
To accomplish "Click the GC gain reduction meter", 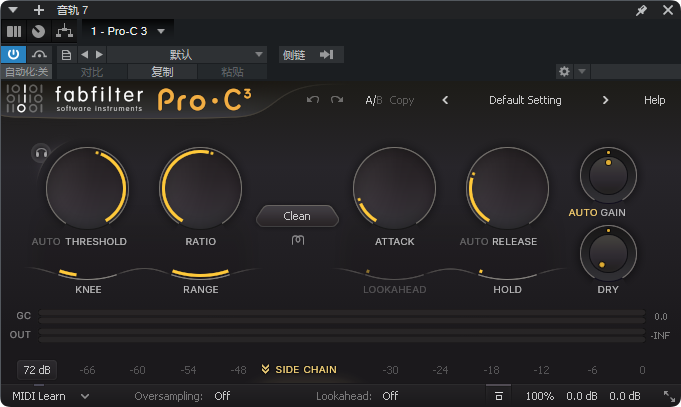I will pos(342,316).
